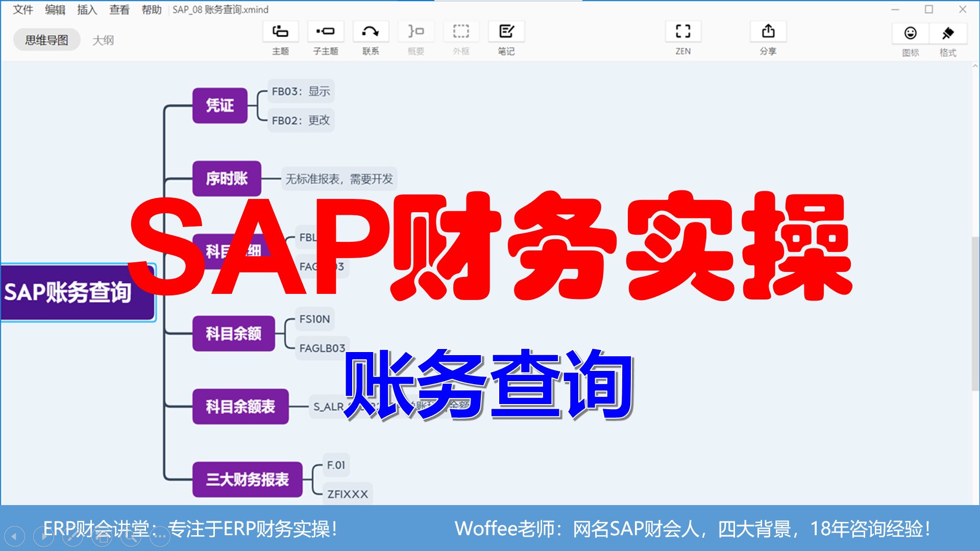980x551 pixels.
Task: Select the F.01 subtopic
Action: 336,465
